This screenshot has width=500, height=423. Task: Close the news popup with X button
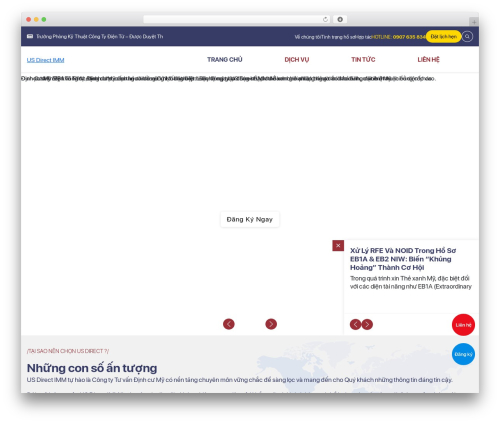338,246
